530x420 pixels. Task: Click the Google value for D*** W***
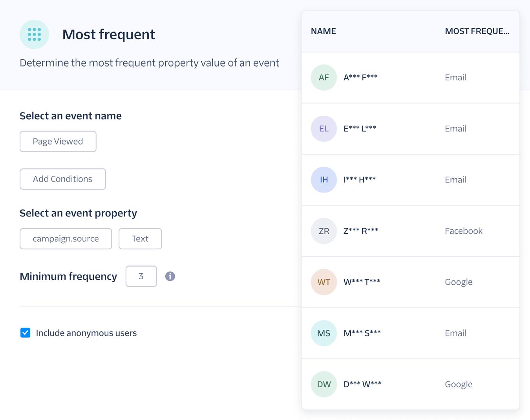459,384
